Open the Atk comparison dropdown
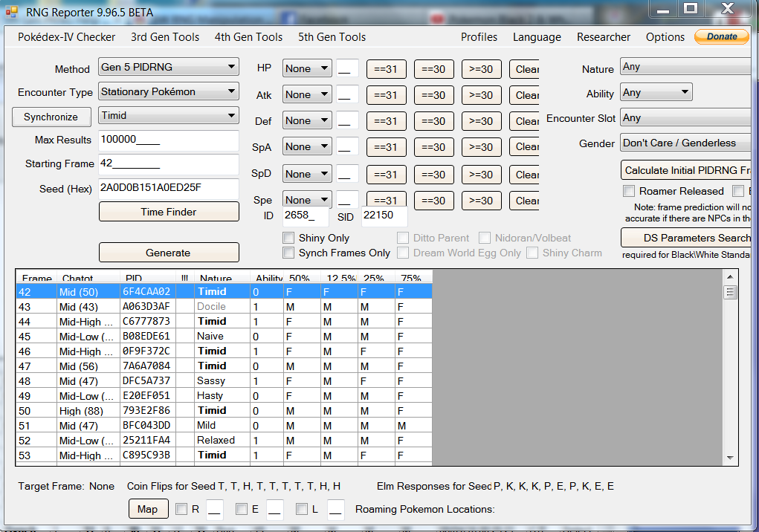 [307, 95]
